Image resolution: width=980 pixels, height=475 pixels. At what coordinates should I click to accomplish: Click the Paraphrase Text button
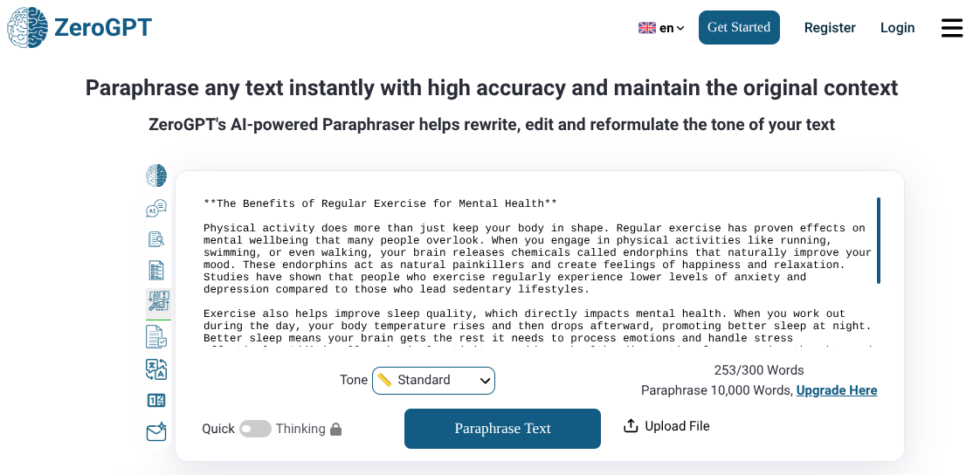click(502, 429)
